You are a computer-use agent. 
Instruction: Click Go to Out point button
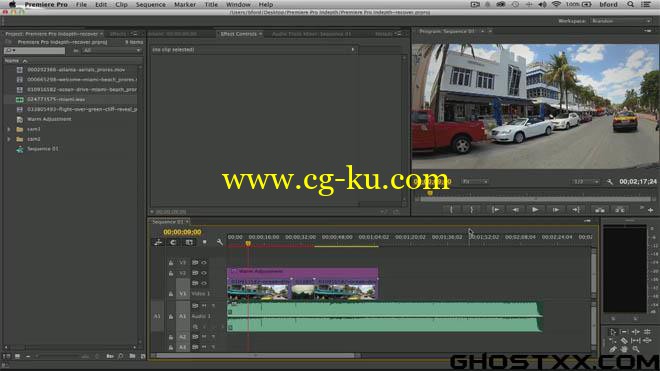[576, 209]
